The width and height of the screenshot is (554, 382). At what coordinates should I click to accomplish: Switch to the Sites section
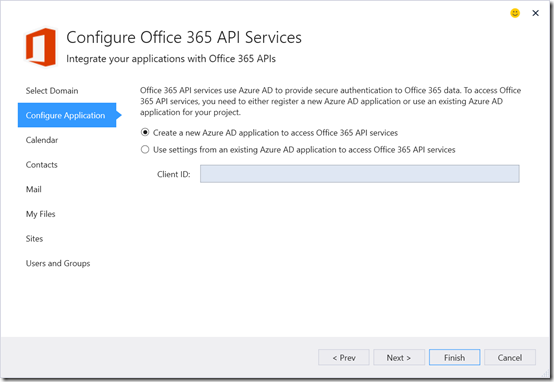click(x=34, y=239)
